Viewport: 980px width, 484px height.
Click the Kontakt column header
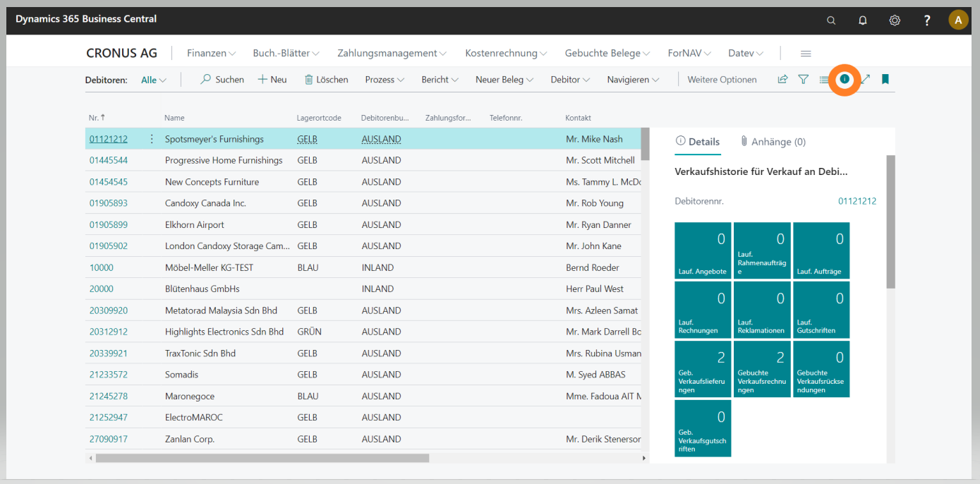(578, 118)
